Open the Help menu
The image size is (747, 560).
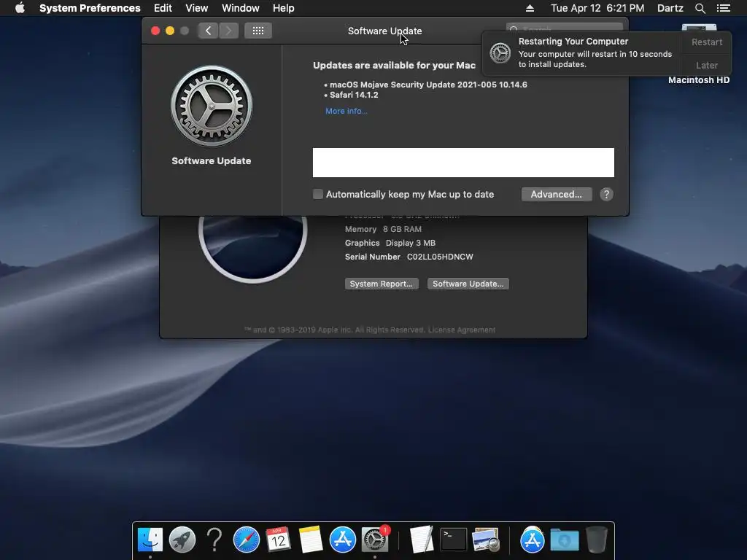pos(284,8)
